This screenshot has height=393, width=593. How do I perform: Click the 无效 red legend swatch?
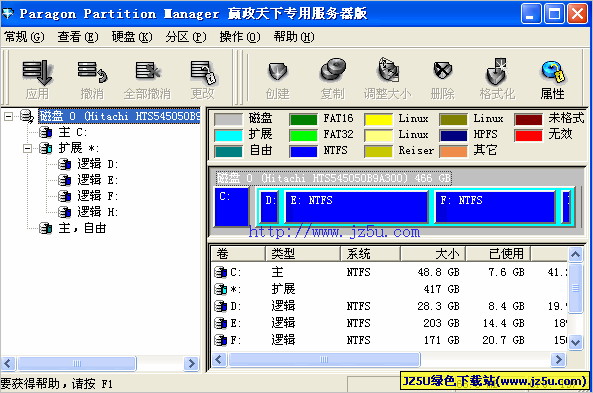click(529, 135)
